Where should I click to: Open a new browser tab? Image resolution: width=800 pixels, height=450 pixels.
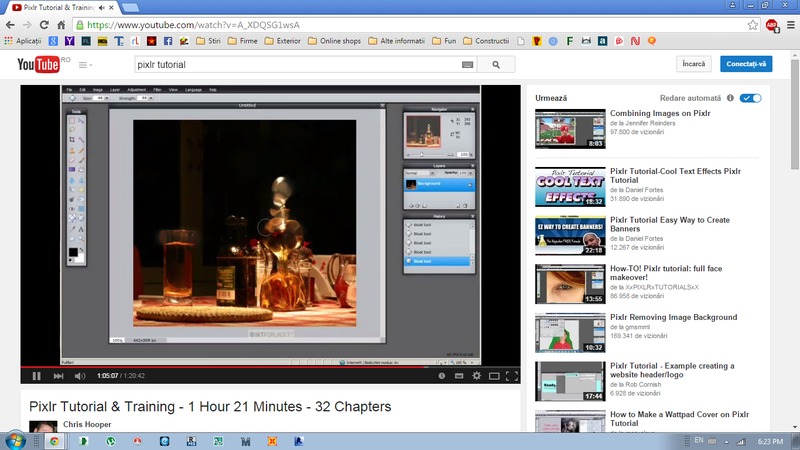(x=130, y=8)
